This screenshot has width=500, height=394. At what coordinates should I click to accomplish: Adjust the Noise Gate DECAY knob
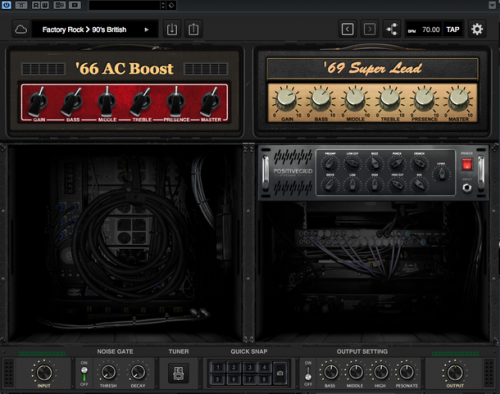point(138,372)
